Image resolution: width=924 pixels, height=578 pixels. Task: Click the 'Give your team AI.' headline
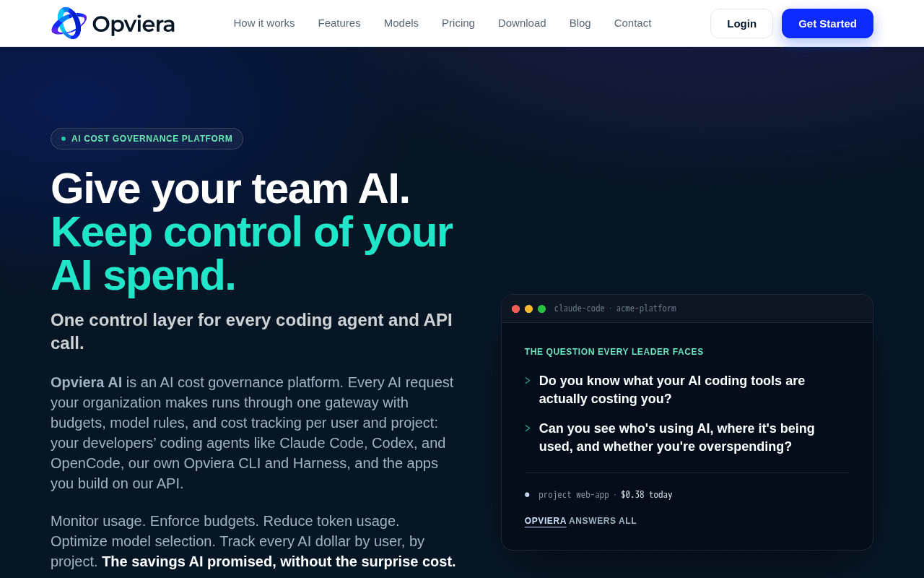point(230,188)
